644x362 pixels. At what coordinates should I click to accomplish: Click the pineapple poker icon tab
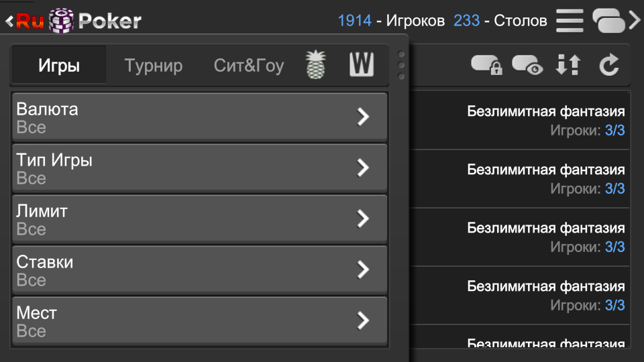(x=316, y=65)
